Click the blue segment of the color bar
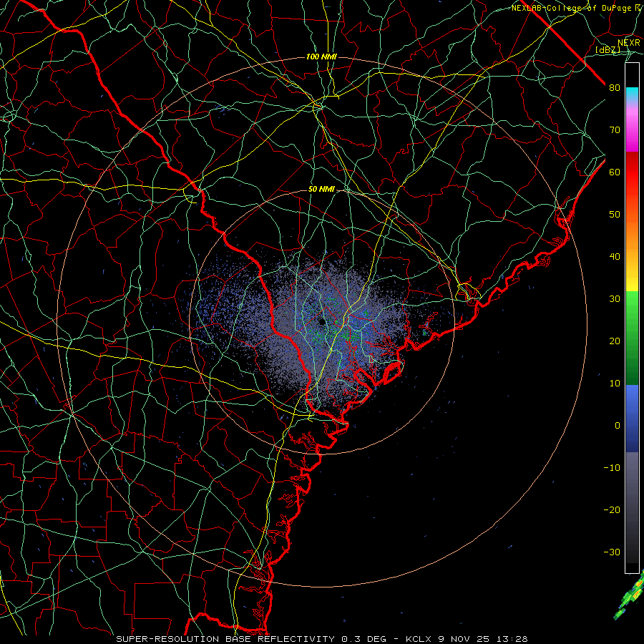The width and height of the screenshot is (644, 644). (x=632, y=418)
